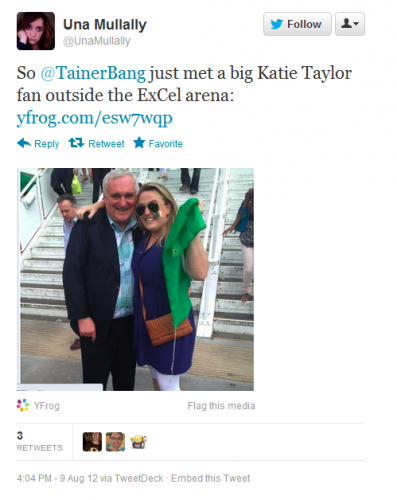View third retweeter's cartoon avatar
This screenshot has width=397, height=500.
(x=139, y=442)
